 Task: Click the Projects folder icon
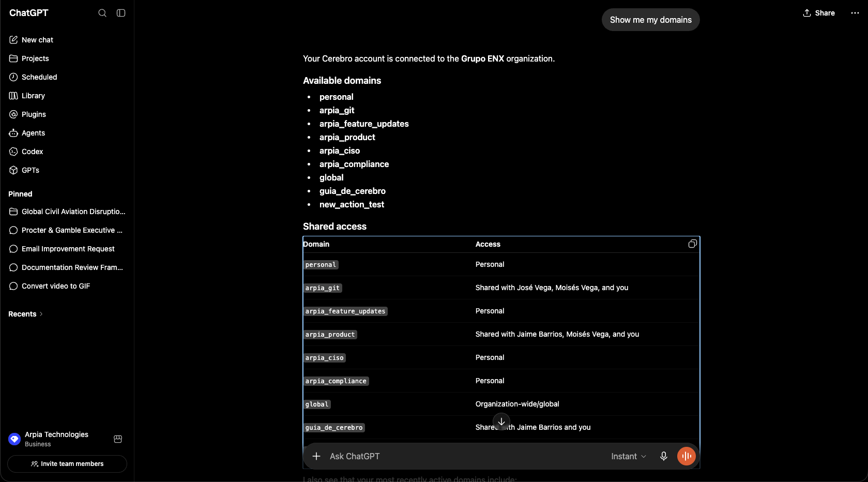click(13, 58)
